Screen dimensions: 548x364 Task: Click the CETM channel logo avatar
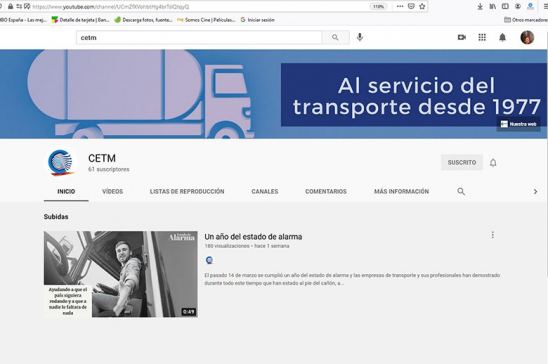point(61,162)
